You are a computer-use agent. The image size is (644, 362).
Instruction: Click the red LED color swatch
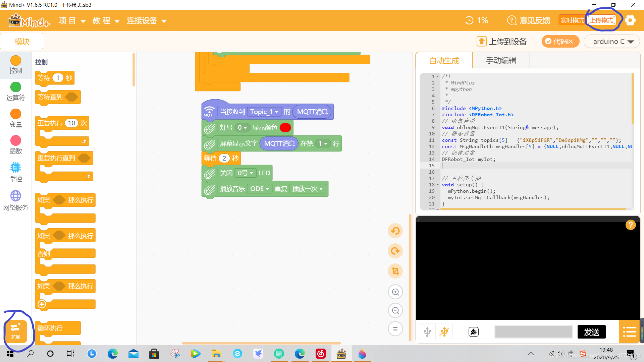pos(285,127)
